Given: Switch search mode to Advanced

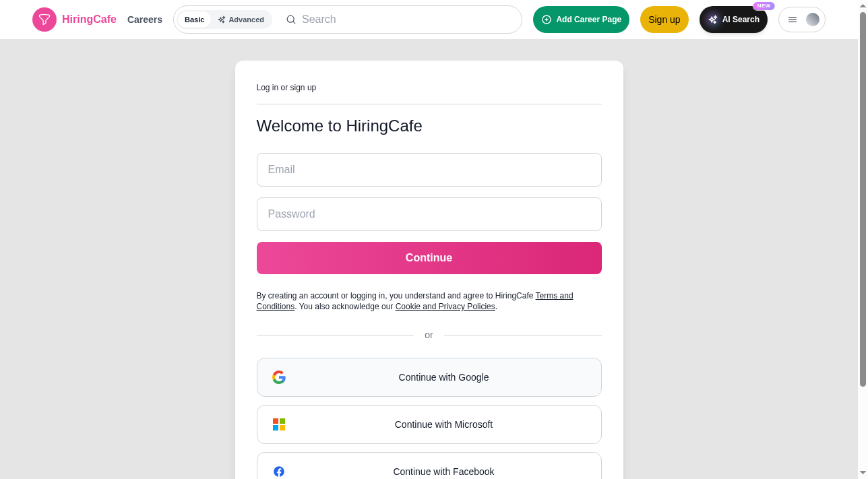Looking at the screenshot, I should 241,20.
